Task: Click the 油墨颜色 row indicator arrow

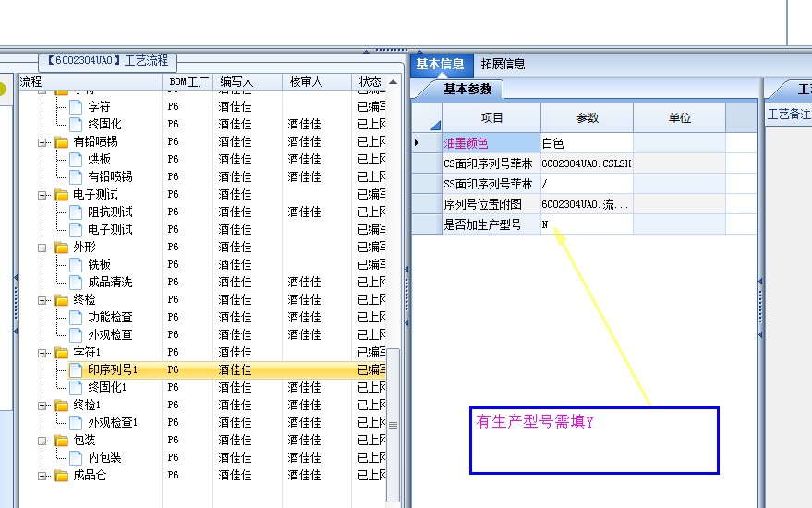Action: click(417, 142)
